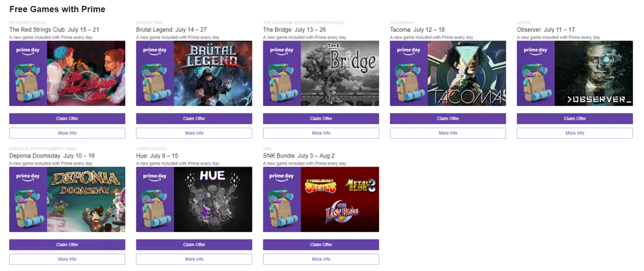Click the Twinkle Star Sprites logo

point(320,186)
